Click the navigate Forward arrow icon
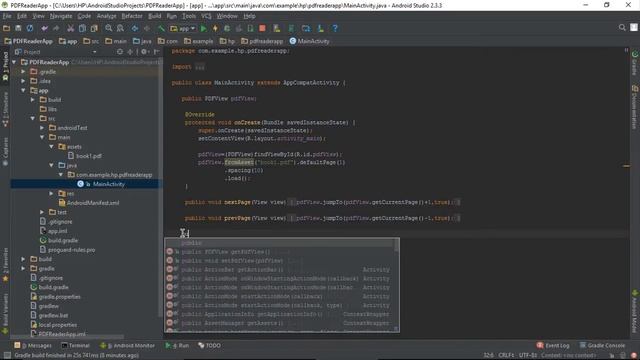The height and width of the screenshot is (360, 640). (x=147, y=28)
